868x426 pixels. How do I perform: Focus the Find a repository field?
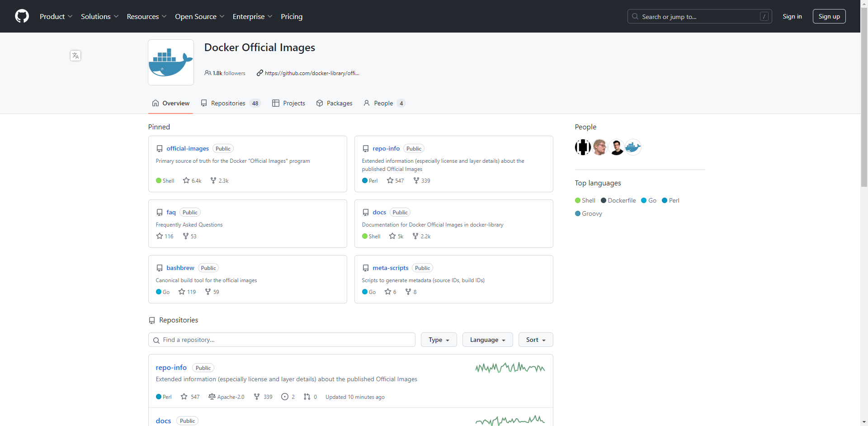(282, 340)
